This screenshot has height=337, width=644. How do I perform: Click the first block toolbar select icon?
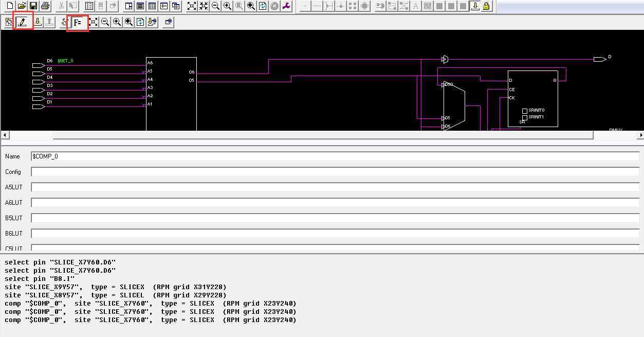point(9,22)
